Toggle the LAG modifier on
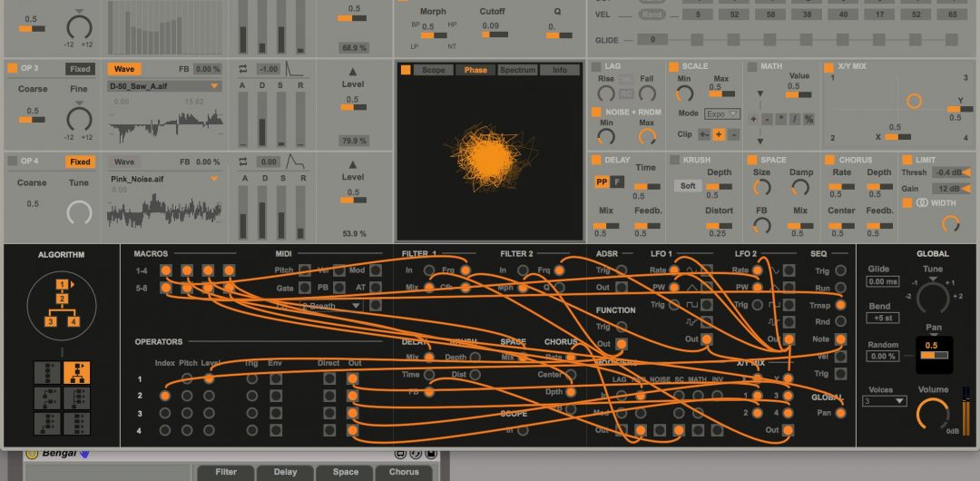The height and width of the screenshot is (481, 980). pos(596,66)
